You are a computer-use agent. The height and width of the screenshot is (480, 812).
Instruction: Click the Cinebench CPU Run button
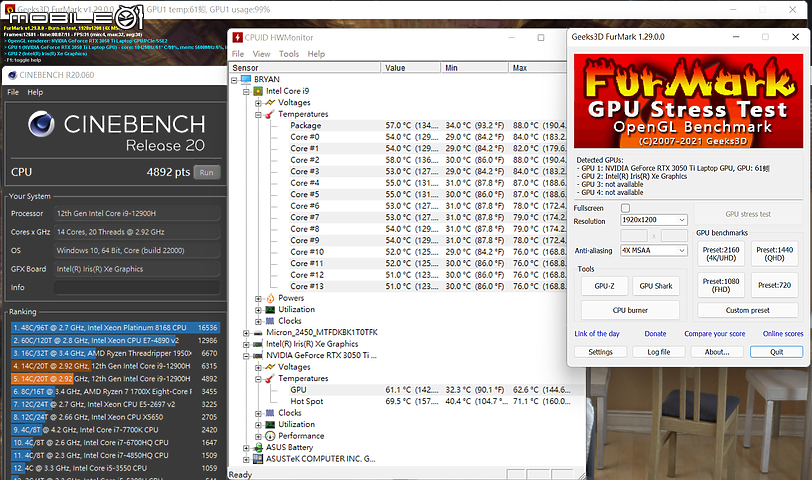[x=207, y=172]
